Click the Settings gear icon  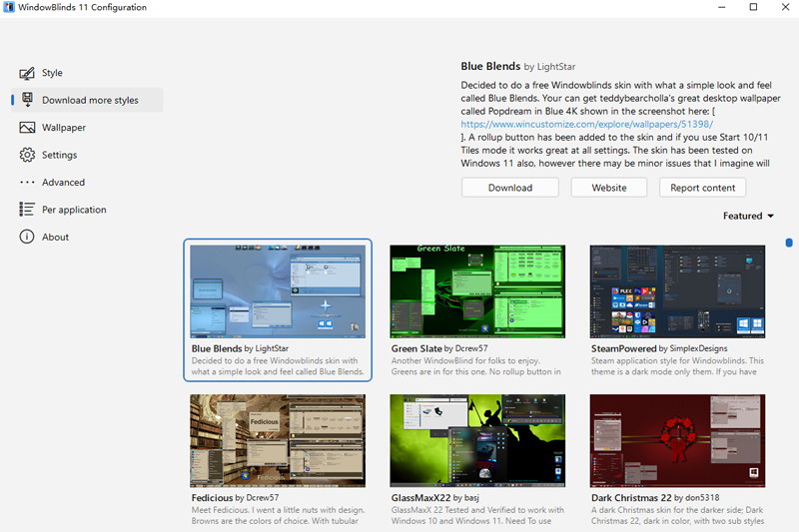click(27, 155)
